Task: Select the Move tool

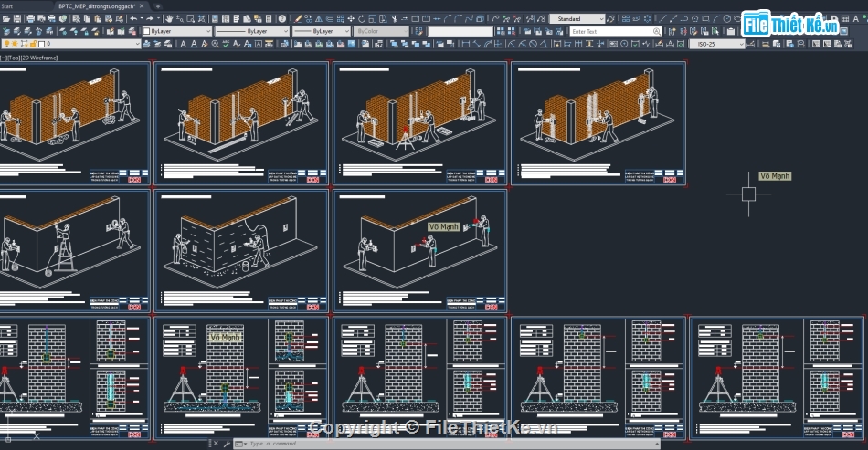Action: pos(351,19)
